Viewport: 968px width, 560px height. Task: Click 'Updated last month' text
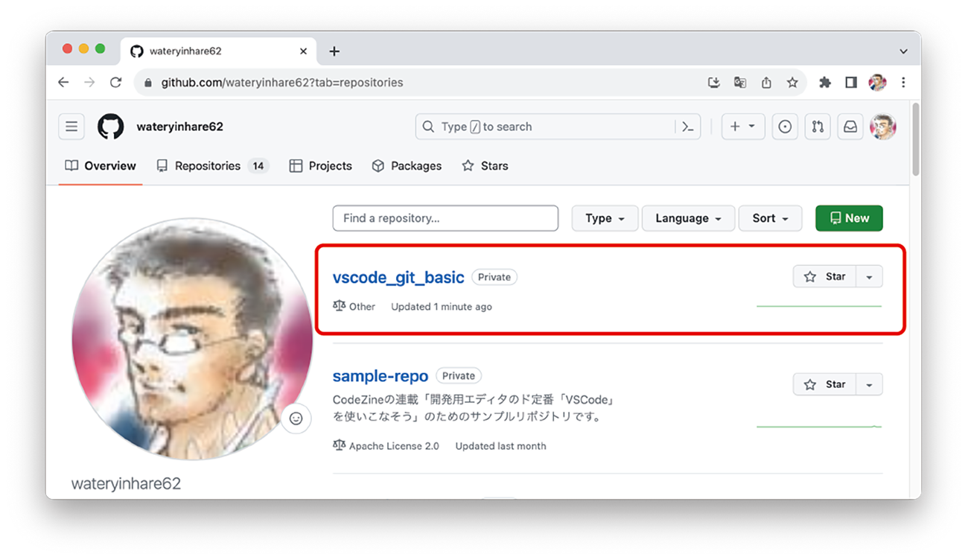click(x=501, y=446)
